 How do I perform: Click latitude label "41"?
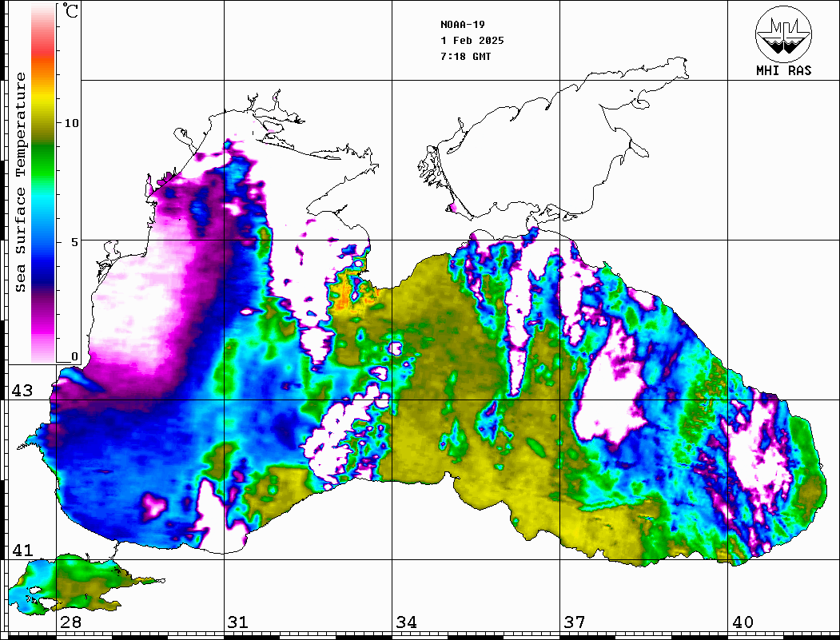[x=22, y=550]
